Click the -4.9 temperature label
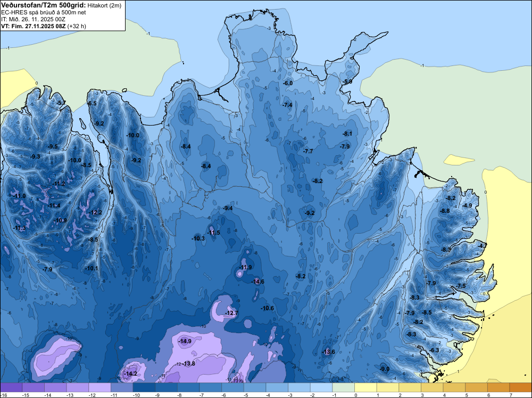 click(x=467, y=205)
